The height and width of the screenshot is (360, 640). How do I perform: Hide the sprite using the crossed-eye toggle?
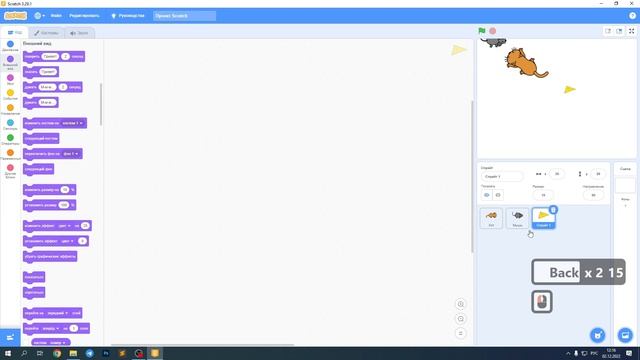coord(498,195)
